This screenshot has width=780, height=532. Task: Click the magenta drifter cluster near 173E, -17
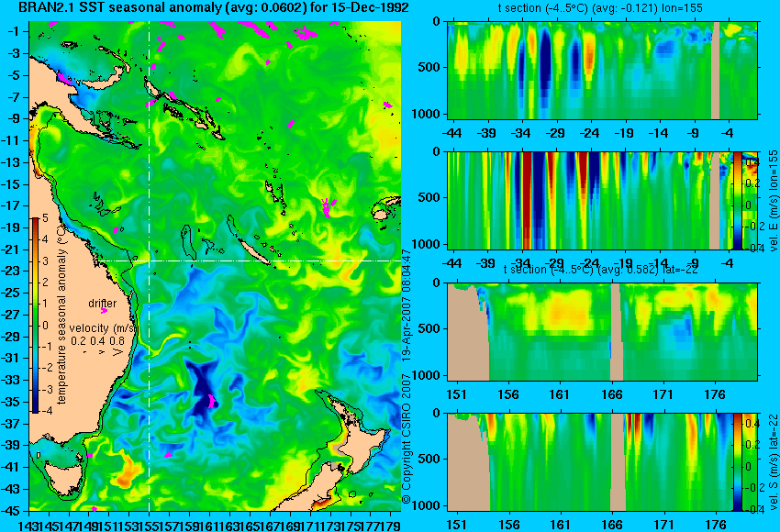click(x=328, y=207)
